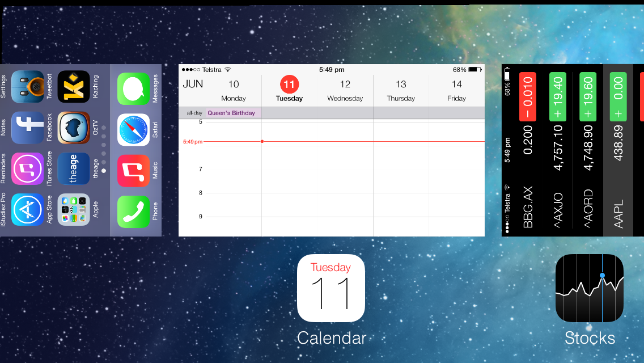
Task: Tap the Phone dock icon
Action: click(x=133, y=212)
